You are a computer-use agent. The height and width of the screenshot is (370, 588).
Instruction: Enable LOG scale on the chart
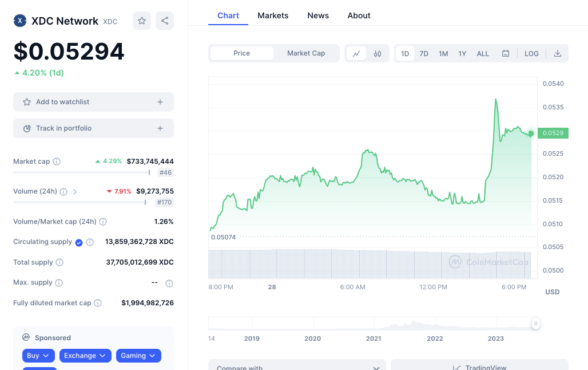coord(531,53)
